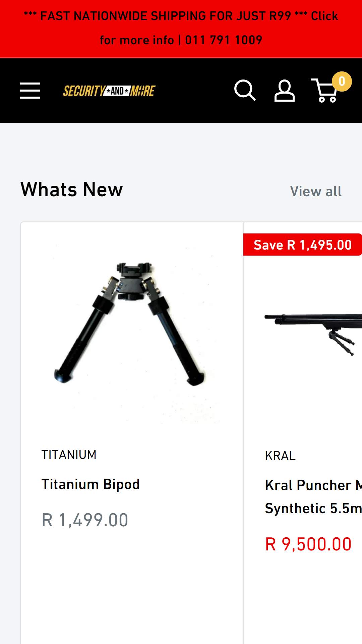The width and height of the screenshot is (362, 644).
Task: Click the empty area of Titanium Bipod card
Action: tap(132, 590)
